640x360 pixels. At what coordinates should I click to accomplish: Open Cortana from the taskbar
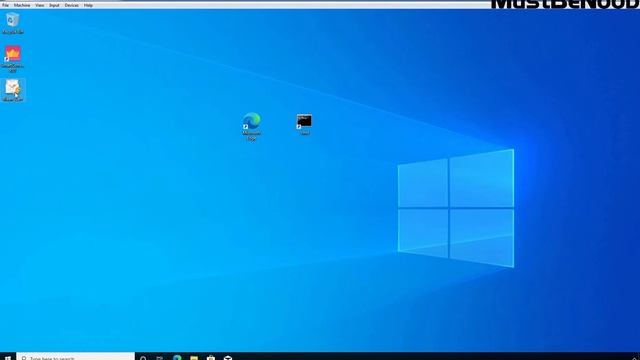[x=143, y=358]
